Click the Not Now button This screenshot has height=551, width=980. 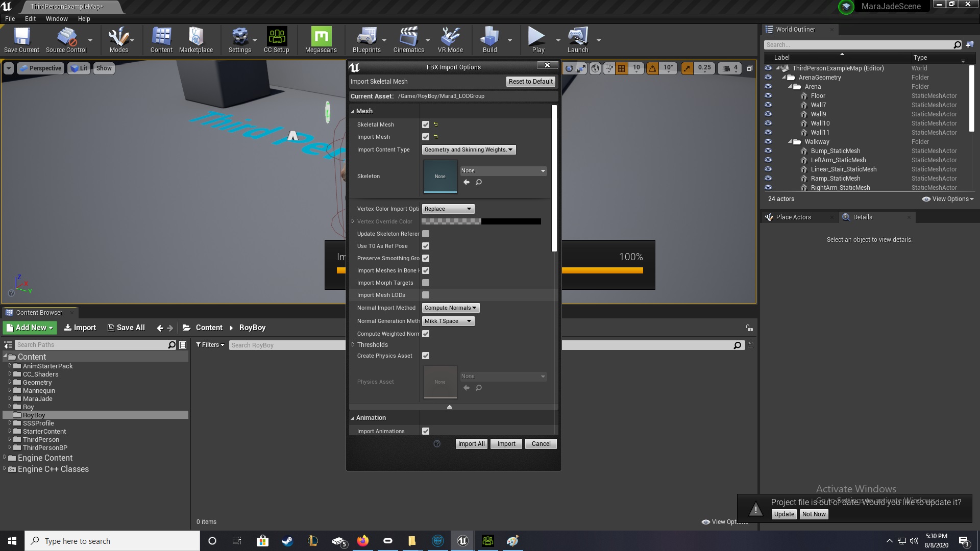click(814, 514)
